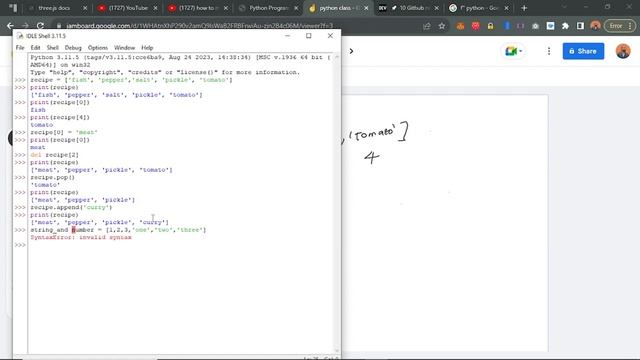Image resolution: width=640 pixels, height=360 pixels.
Task: Open the Edit menu in IDLE Shell
Action: (36, 48)
